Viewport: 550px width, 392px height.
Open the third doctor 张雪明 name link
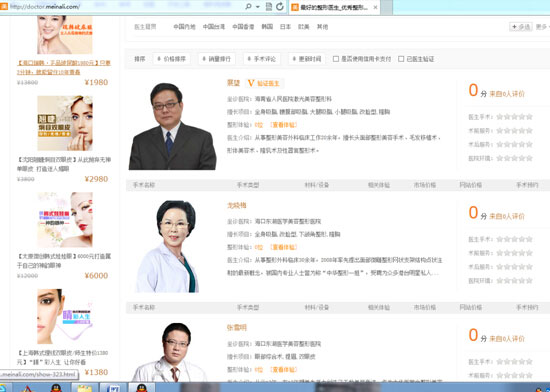point(236,327)
